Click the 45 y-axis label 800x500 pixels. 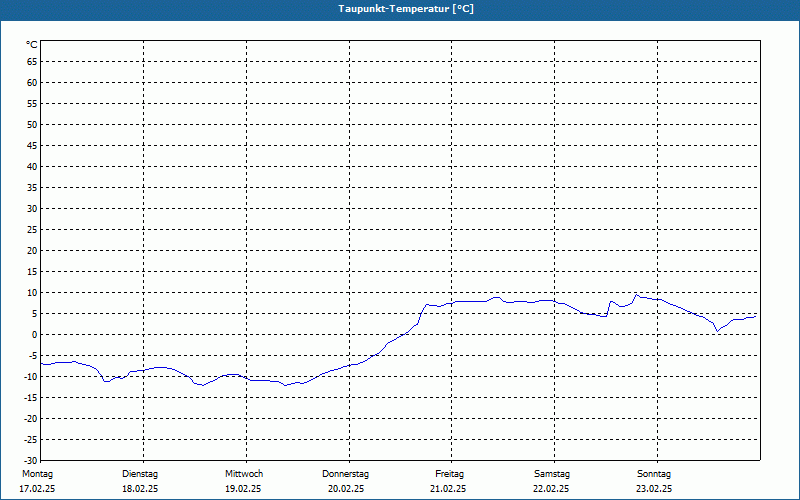point(32,145)
